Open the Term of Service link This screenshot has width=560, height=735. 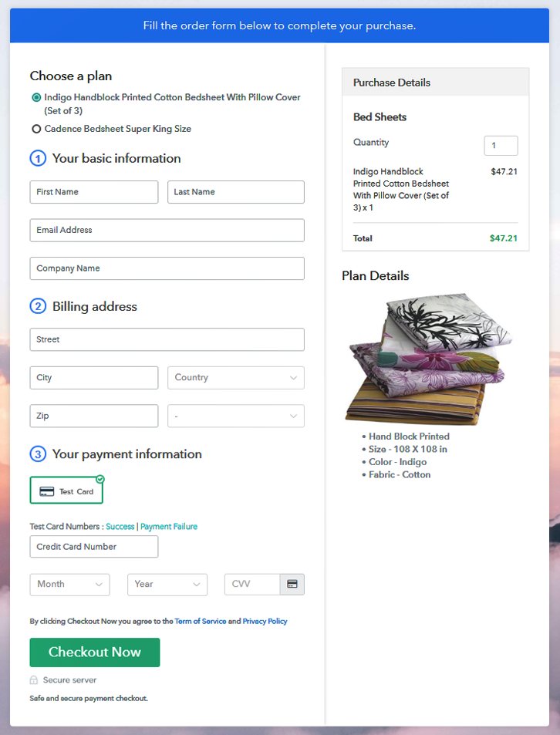tap(200, 622)
